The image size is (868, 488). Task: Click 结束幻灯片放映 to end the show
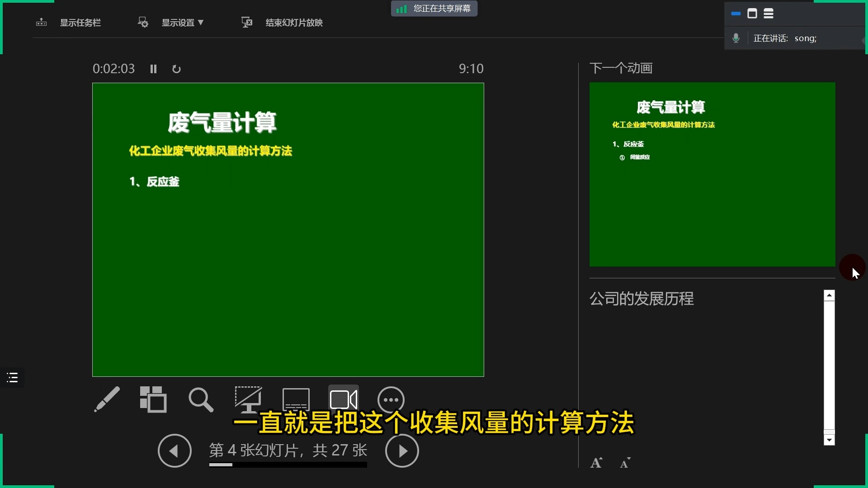coord(294,23)
